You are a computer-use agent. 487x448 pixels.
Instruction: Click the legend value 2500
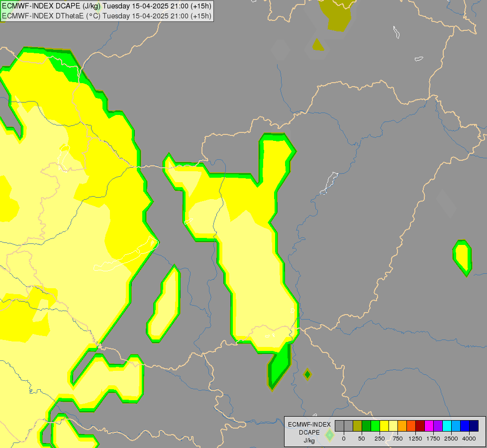[451, 439]
